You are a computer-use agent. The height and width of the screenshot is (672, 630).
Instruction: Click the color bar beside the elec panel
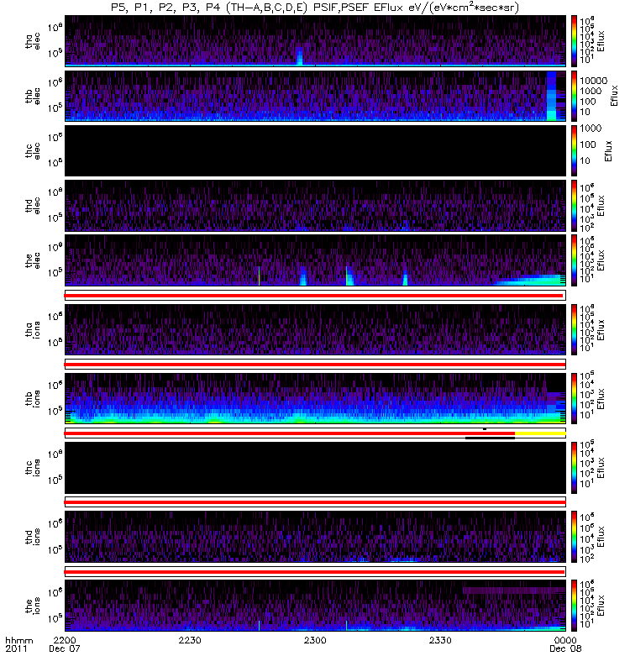(x=575, y=260)
